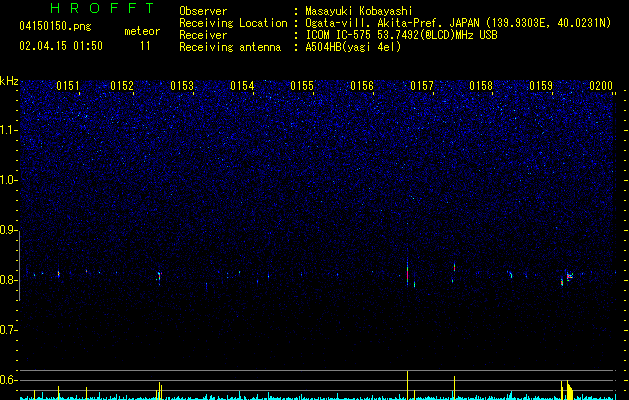629x400 pixels.
Task: Click the 0154 time marker
Action: click(242, 86)
